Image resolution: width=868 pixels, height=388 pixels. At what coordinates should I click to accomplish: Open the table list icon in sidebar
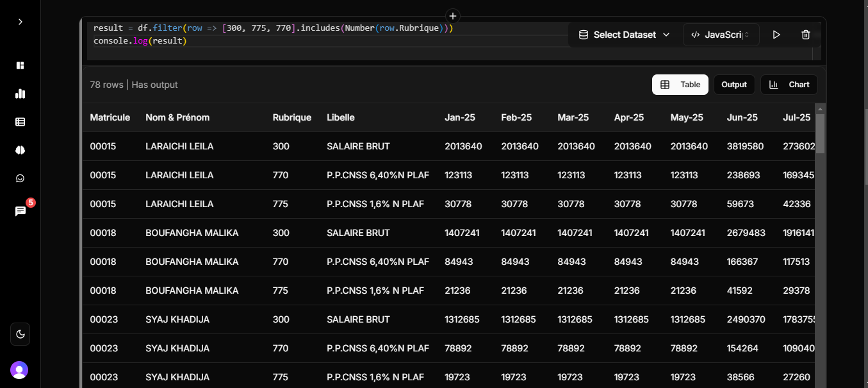click(20, 122)
